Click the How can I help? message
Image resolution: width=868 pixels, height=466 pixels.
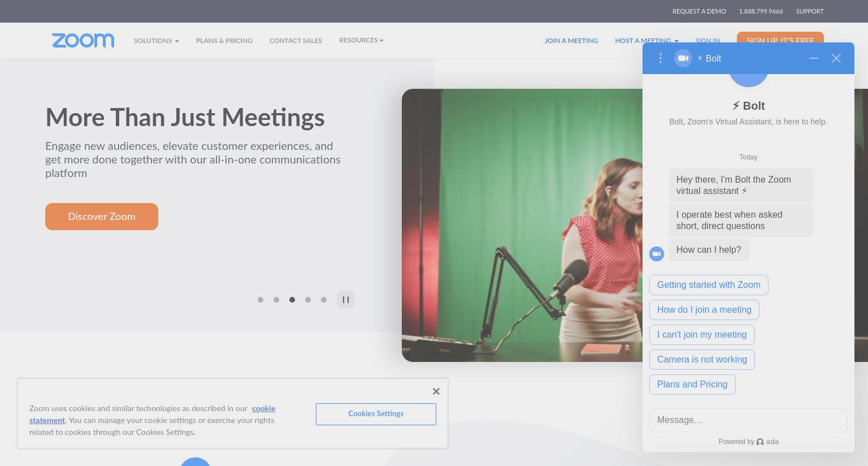[709, 250]
